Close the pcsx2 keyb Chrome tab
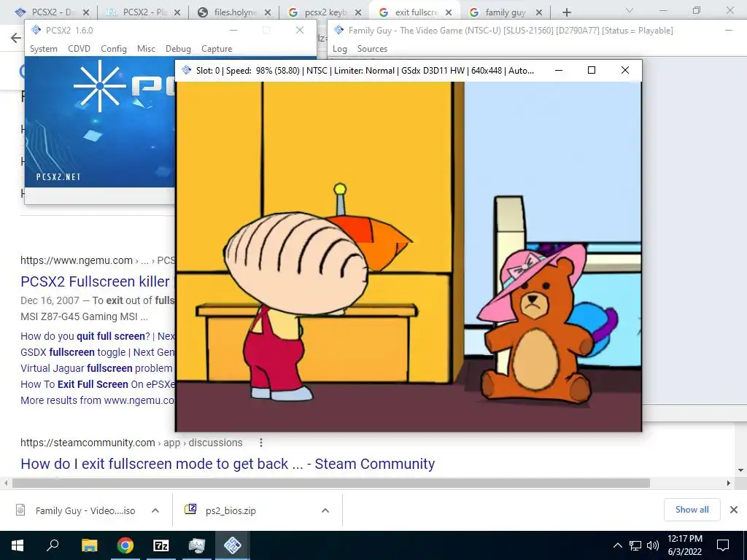The image size is (747, 560). point(358,13)
